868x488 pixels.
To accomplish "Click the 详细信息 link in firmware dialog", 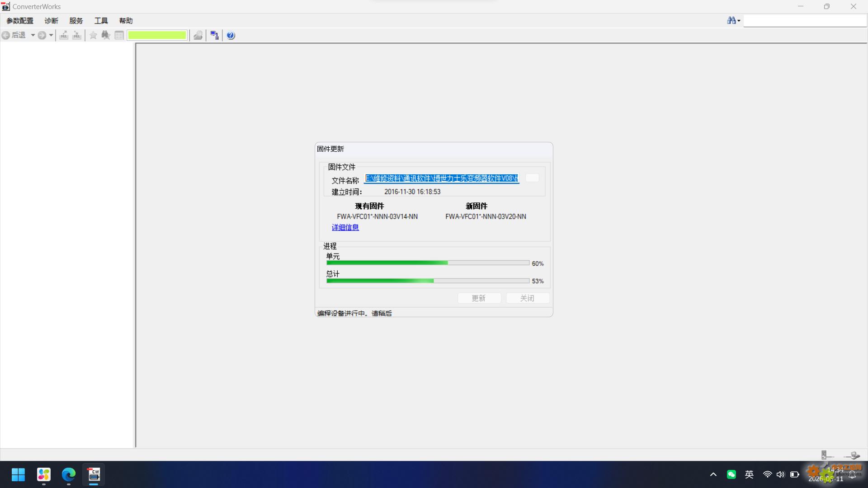I will [345, 227].
